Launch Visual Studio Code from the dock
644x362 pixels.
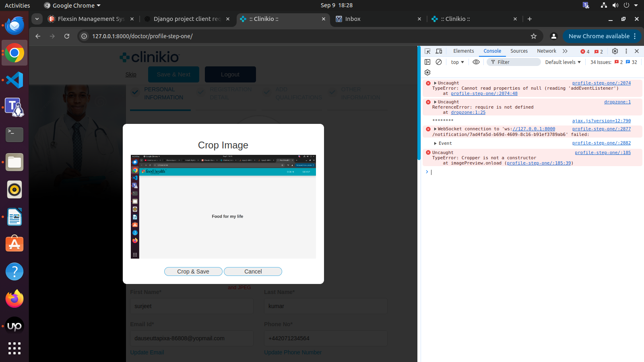pos(14,80)
